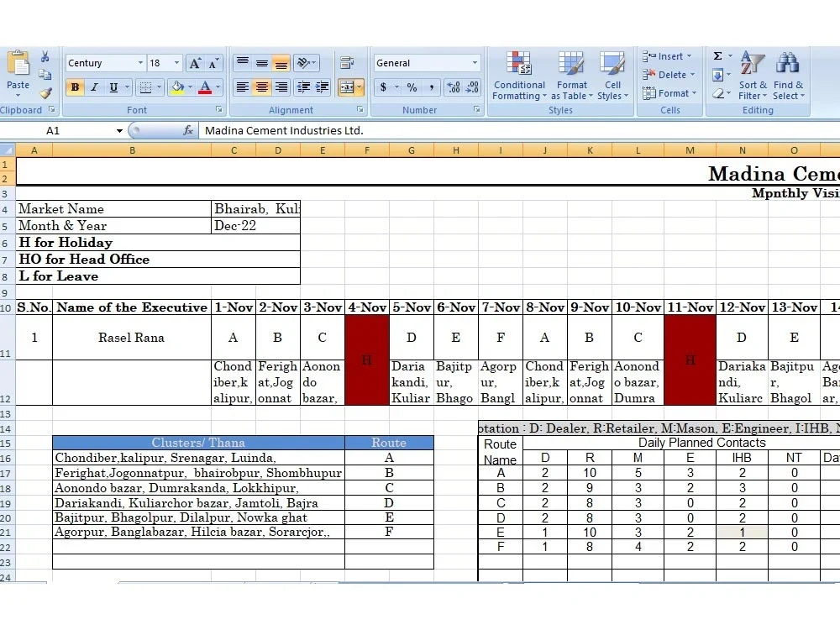The width and height of the screenshot is (840, 630).
Task: Decrease font size with Shrink Font icon
Action: pos(213,63)
